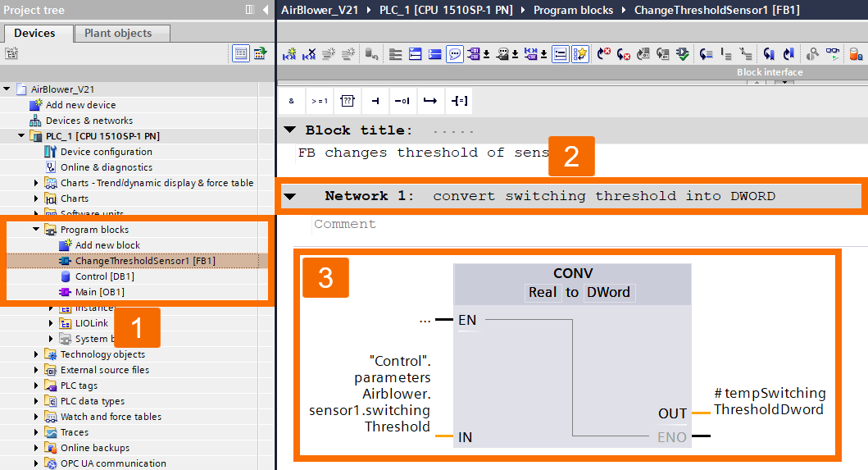The image size is (868, 470).
Task: Click the Real source datatype selector
Action: pos(543,292)
